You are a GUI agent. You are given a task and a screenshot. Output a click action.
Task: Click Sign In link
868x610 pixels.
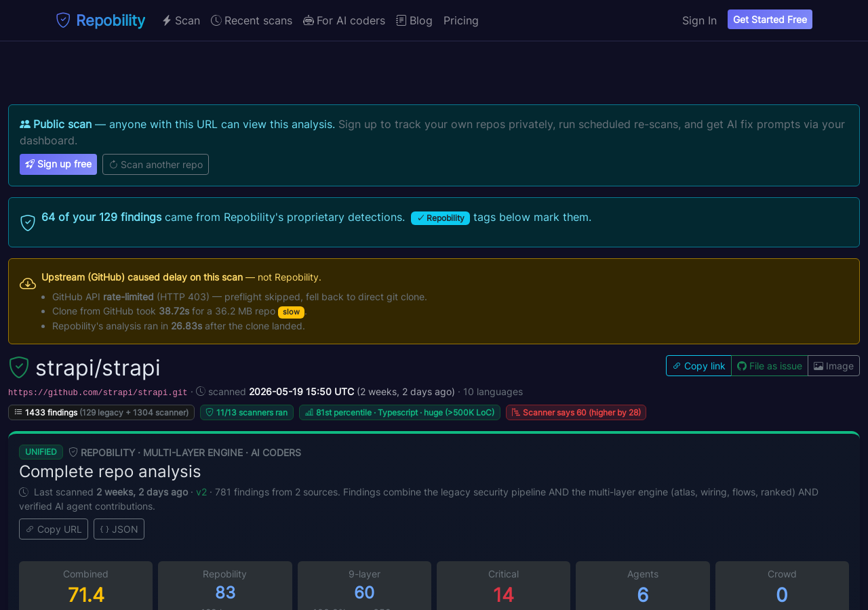tap(699, 20)
